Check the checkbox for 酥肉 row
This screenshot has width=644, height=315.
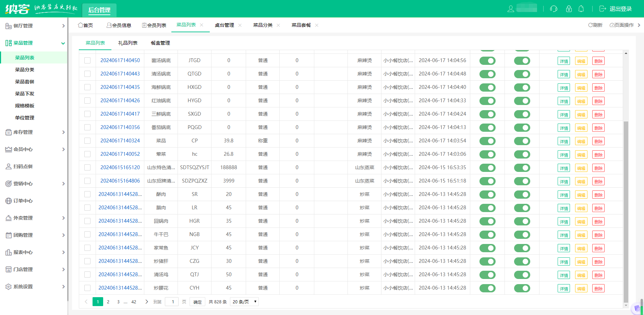pyautogui.click(x=87, y=194)
